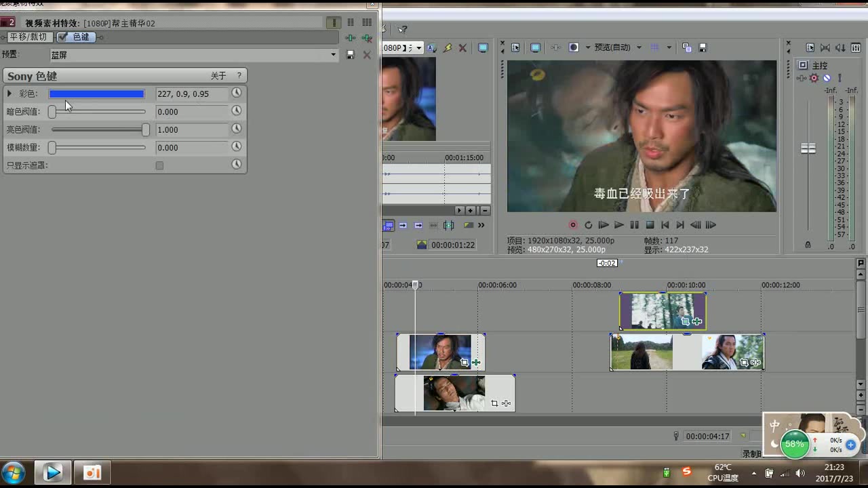Toggle split screen view in preview
Screen dimensions: 868x488
574,47
